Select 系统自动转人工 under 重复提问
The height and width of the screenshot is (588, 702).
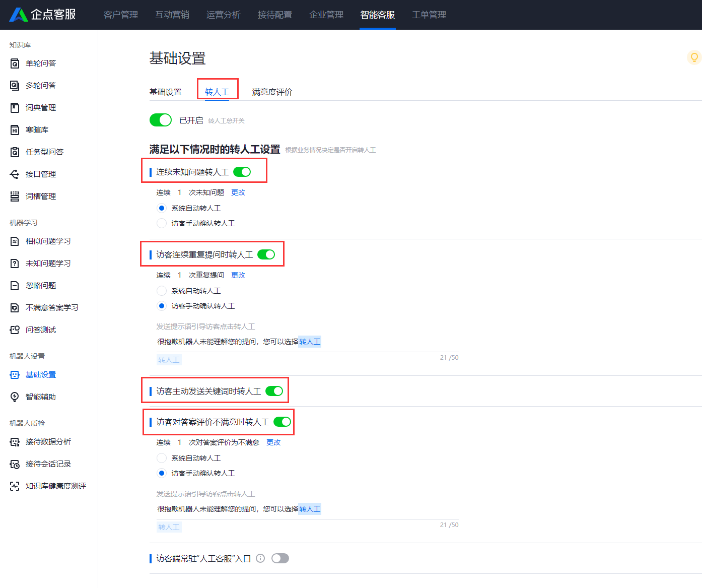pos(162,291)
